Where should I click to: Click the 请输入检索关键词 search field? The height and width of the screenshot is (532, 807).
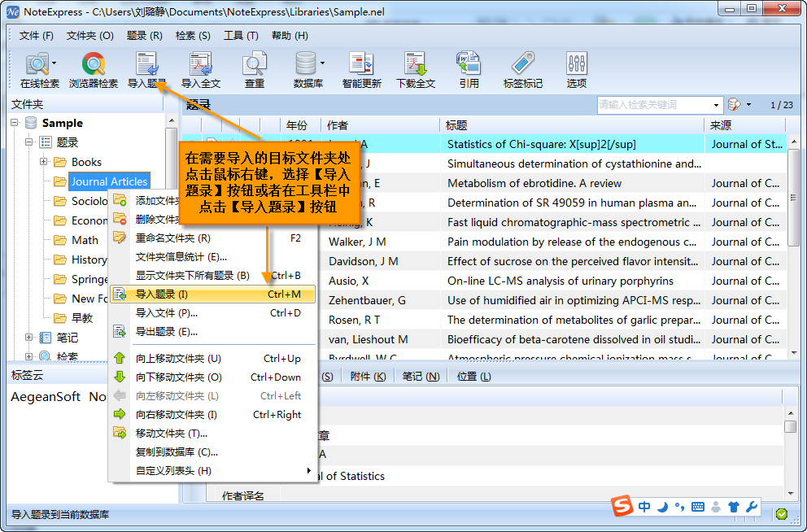tap(654, 105)
